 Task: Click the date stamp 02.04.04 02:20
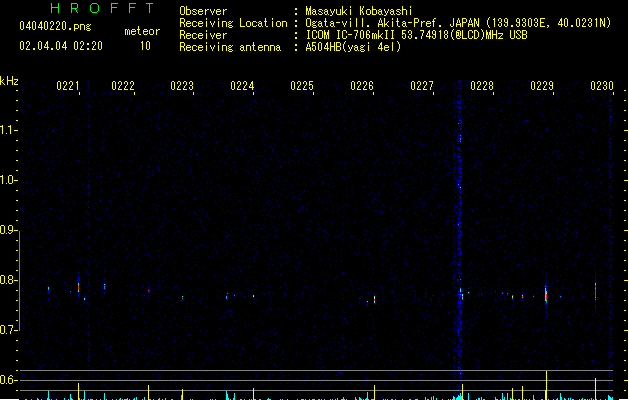click(x=61, y=46)
